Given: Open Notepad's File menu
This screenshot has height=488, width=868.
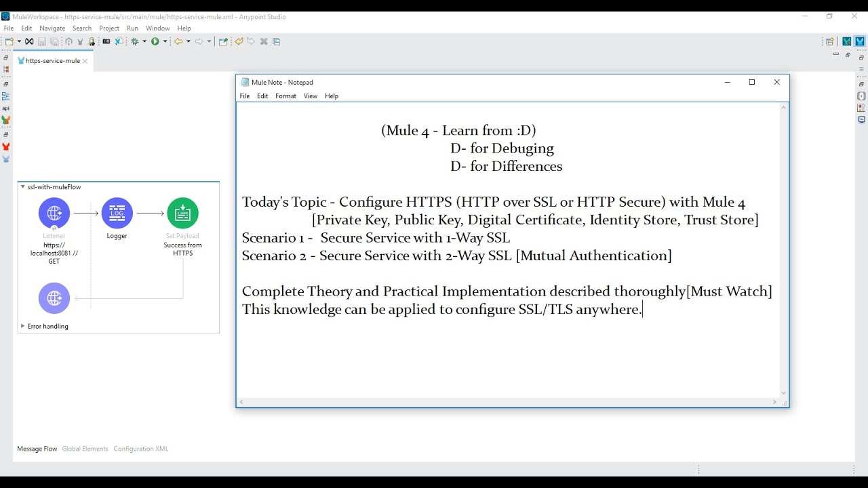Looking at the screenshot, I should tap(245, 96).
